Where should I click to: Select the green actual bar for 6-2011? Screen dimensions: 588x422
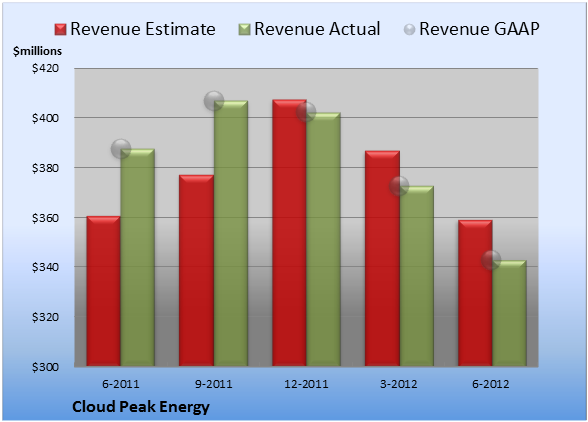click(x=138, y=257)
